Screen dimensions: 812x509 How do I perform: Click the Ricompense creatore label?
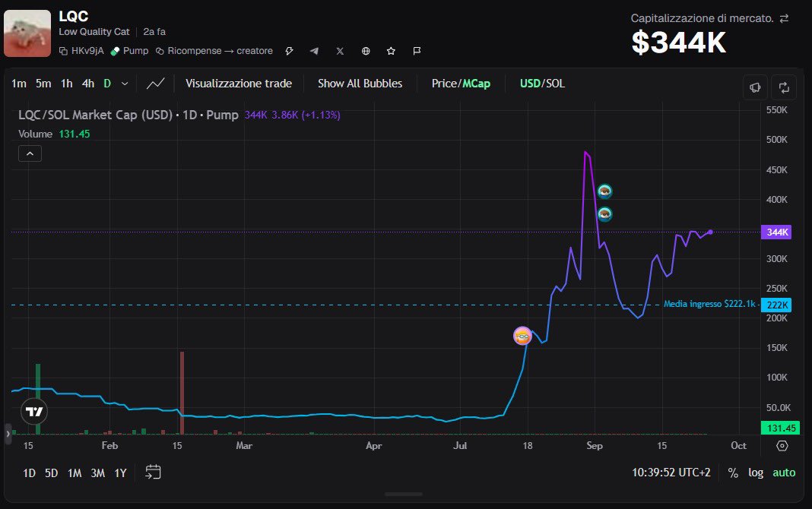[x=214, y=51]
